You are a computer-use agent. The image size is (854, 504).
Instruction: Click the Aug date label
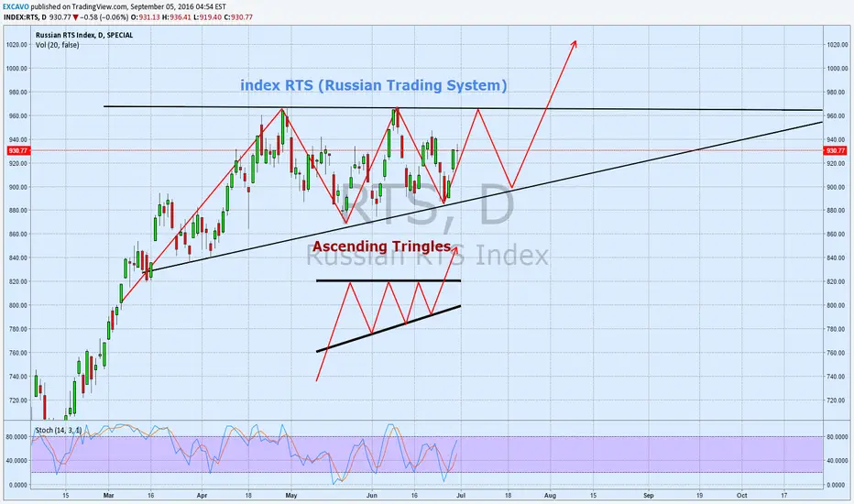click(550, 496)
